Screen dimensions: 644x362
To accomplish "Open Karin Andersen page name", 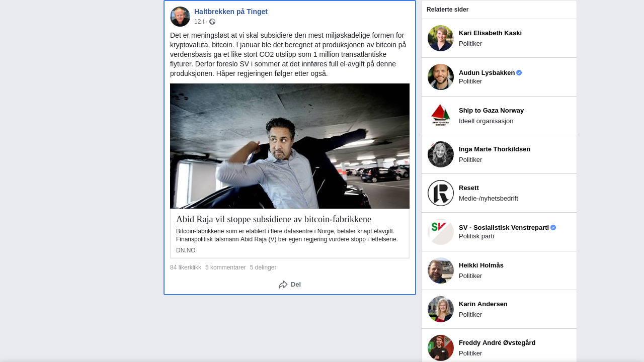I will click(483, 304).
